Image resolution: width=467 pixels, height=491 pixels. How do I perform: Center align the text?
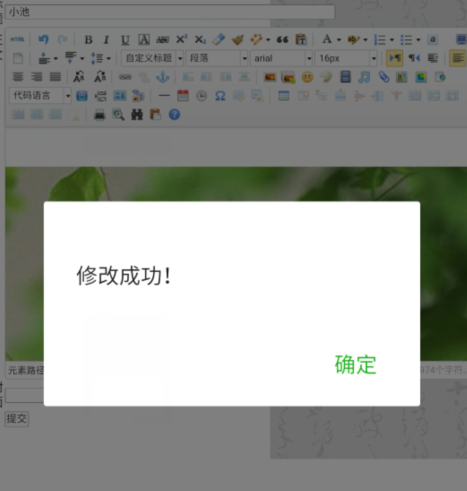click(x=18, y=77)
